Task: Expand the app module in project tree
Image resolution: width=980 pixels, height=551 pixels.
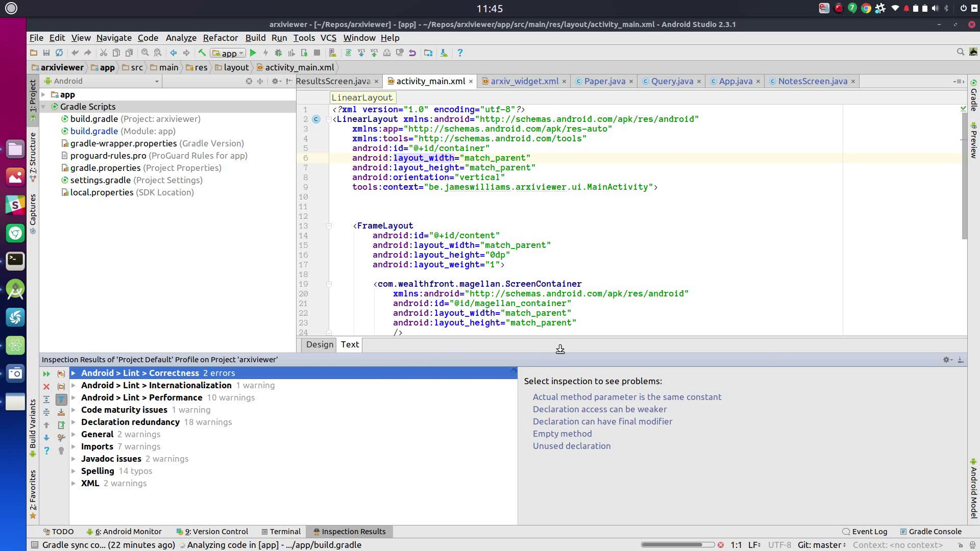Action: click(44, 95)
